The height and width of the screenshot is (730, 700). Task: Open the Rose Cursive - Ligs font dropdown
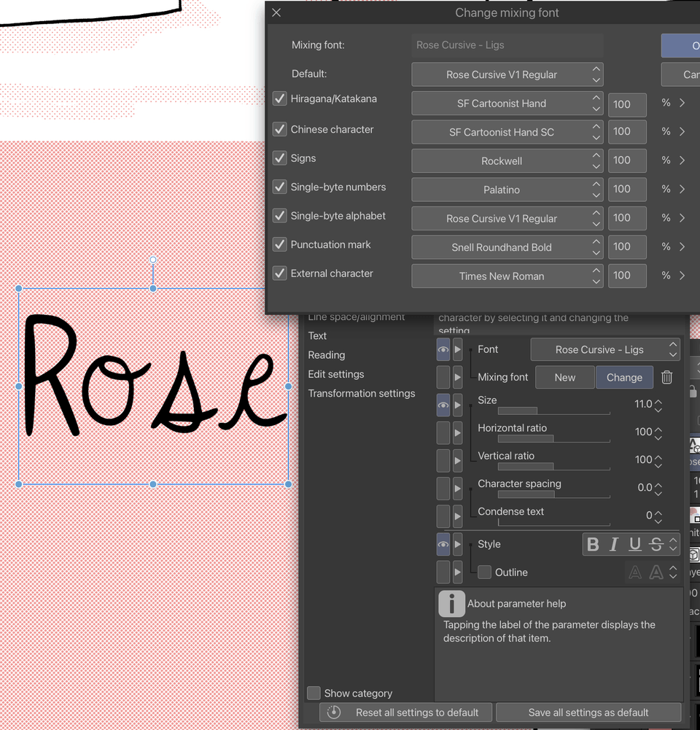(x=604, y=349)
